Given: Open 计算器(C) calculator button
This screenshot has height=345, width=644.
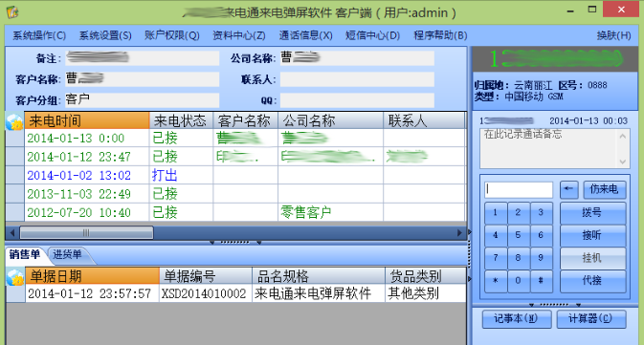Looking at the screenshot, I should [590, 319].
